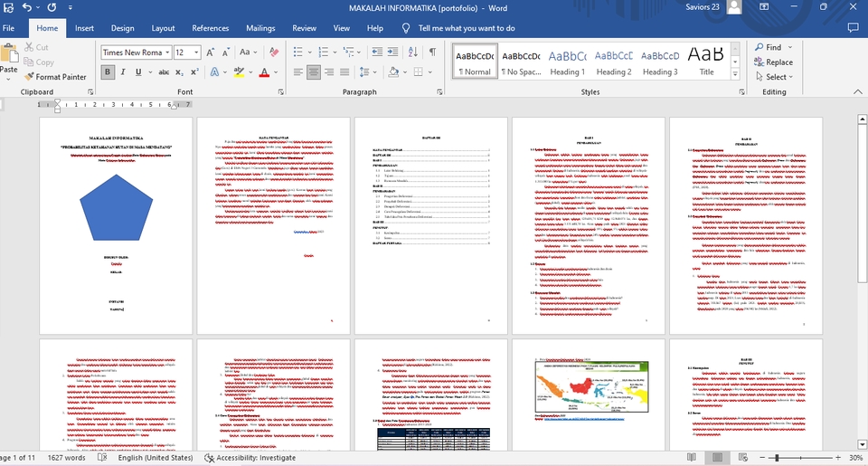Apply yellow text highlight color
Image resolution: width=868 pixels, height=466 pixels.
(239, 72)
